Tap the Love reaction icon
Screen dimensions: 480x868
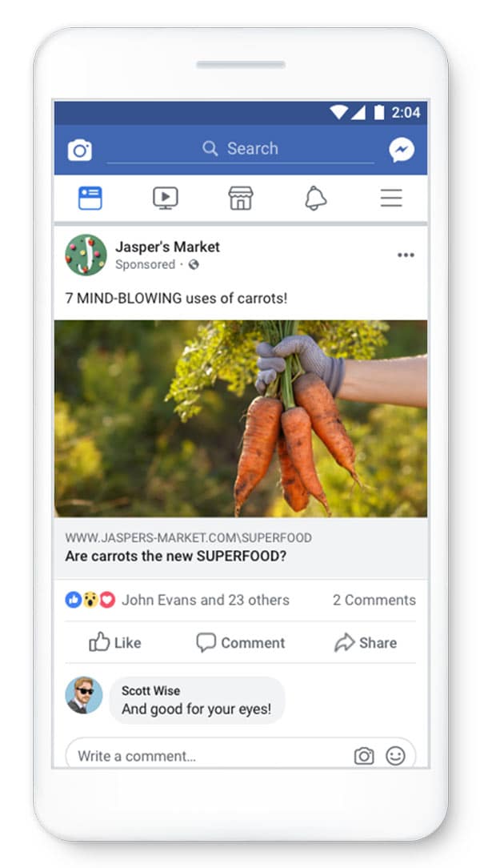(x=107, y=600)
